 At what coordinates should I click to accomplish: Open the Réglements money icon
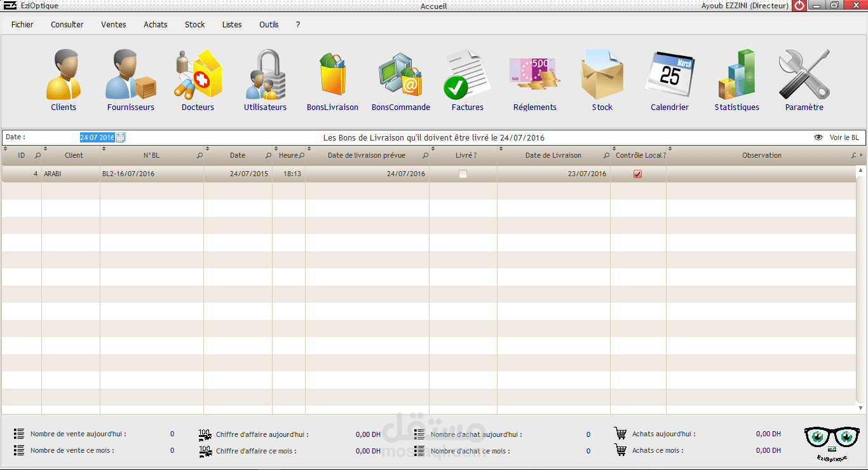coord(534,73)
